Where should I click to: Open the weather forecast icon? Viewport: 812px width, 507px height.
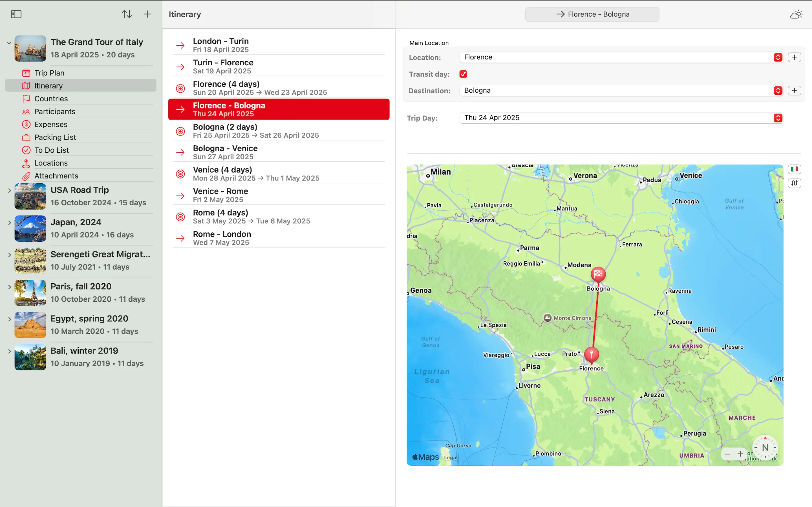(x=796, y=14)
